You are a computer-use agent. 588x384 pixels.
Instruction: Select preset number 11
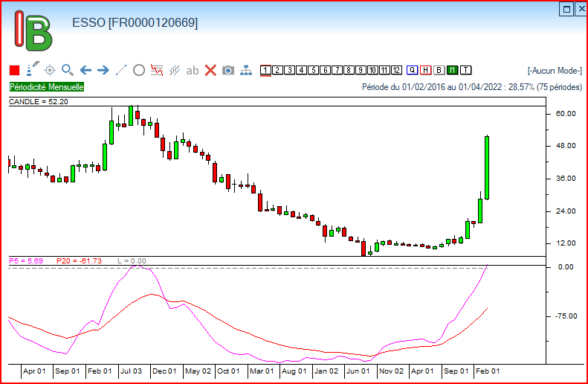[384, 70]
